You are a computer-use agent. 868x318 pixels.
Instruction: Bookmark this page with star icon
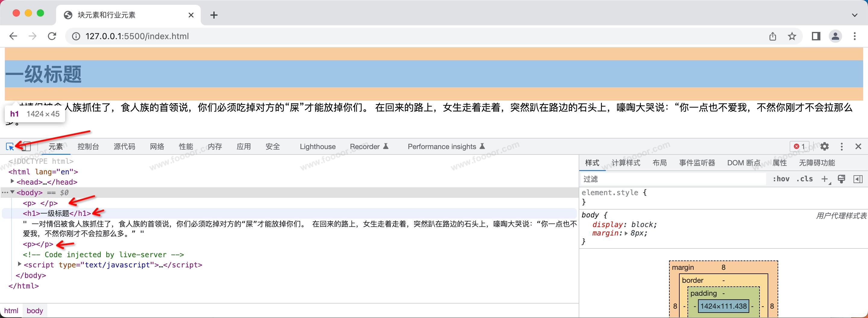tap(792, 36)
